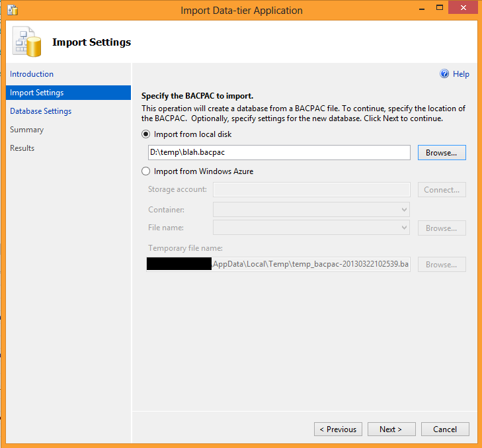Open the File name dropdown list

tap(404, 228)
